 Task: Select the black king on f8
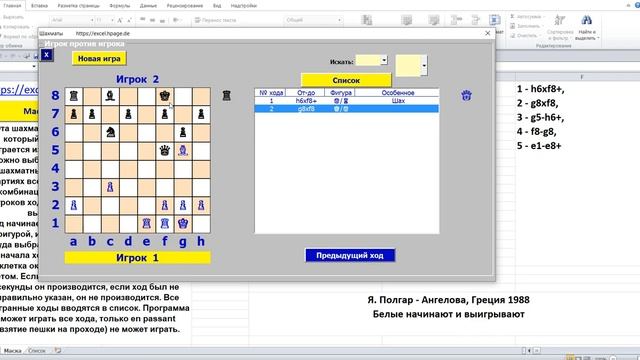click(x=164, y=96)
